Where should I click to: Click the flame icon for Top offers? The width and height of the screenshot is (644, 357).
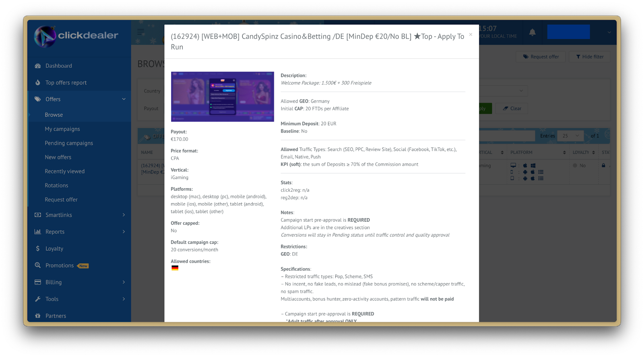point(38,83)
